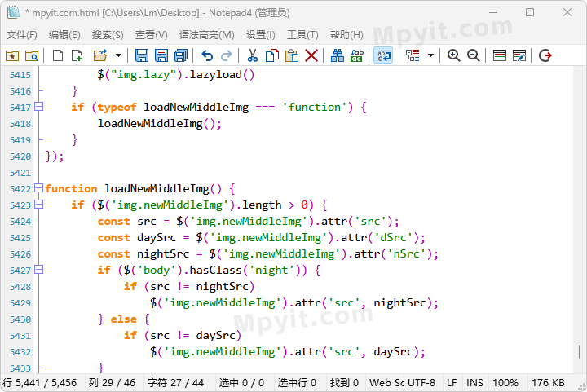Open the 查看(V) menu
587x392 pixels.
click(152, 35)
